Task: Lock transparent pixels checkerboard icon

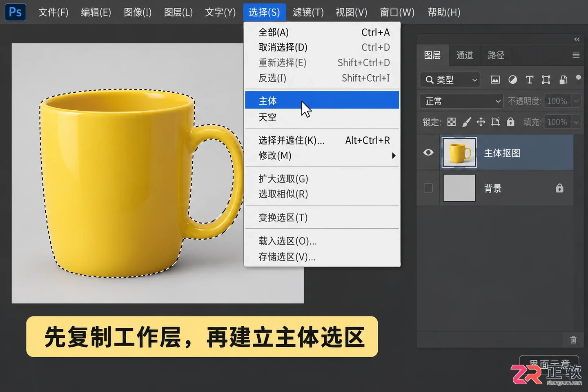Action: [451, 122]
